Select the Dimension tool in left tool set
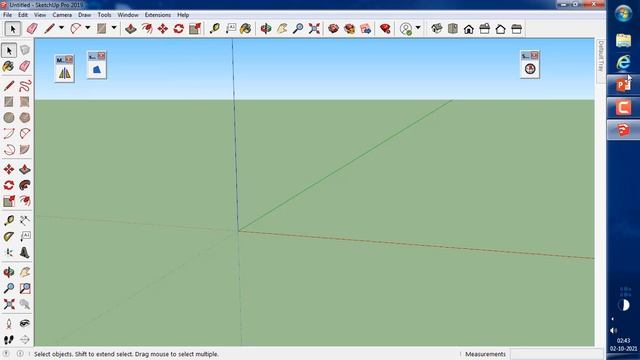 pyautogui.click(x=24, y=220)
